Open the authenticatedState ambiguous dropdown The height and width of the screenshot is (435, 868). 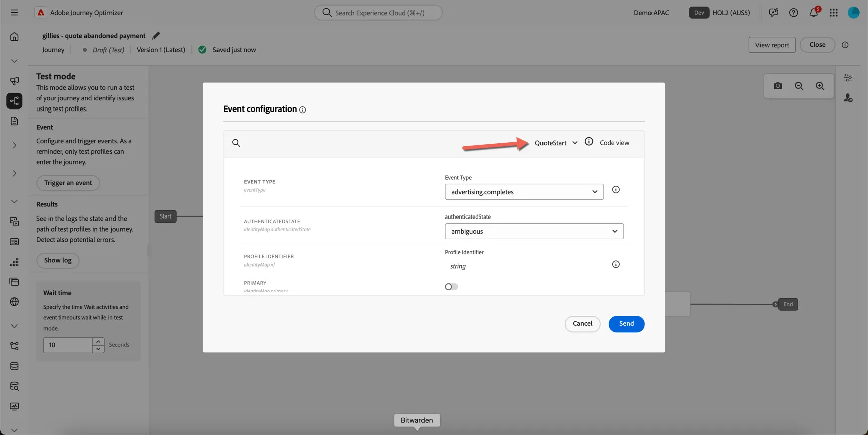(534, 231)
